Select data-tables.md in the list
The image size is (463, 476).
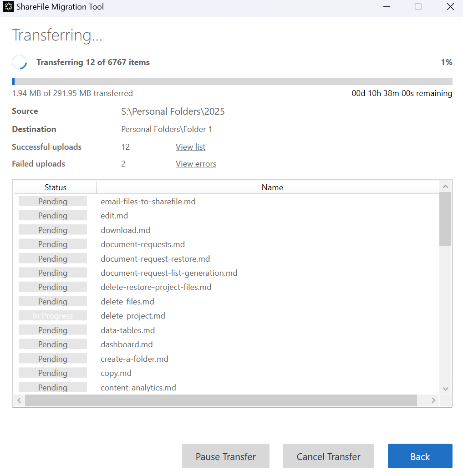(x=127, y=330)
